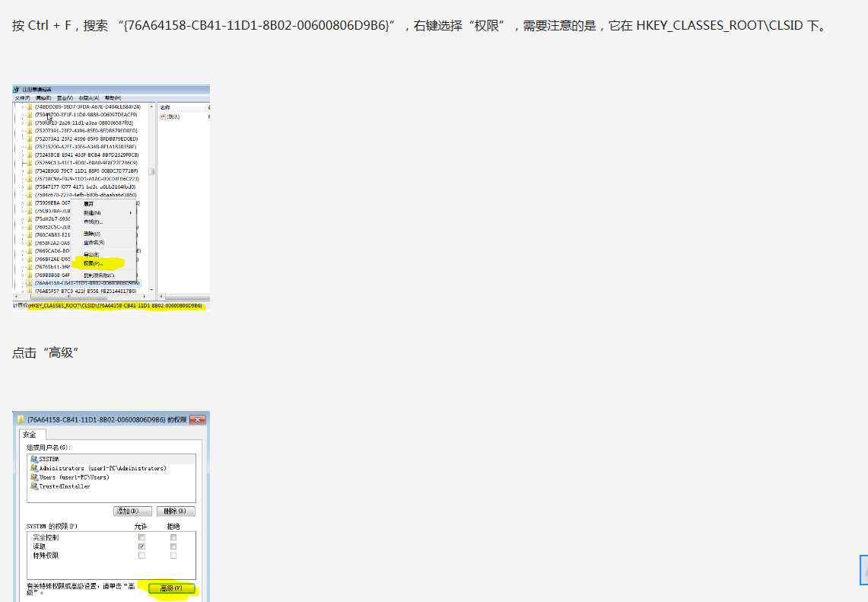Open 新建(N) submenu arrow
This screenshot has height=602, width=868.
tap(131, 212)
